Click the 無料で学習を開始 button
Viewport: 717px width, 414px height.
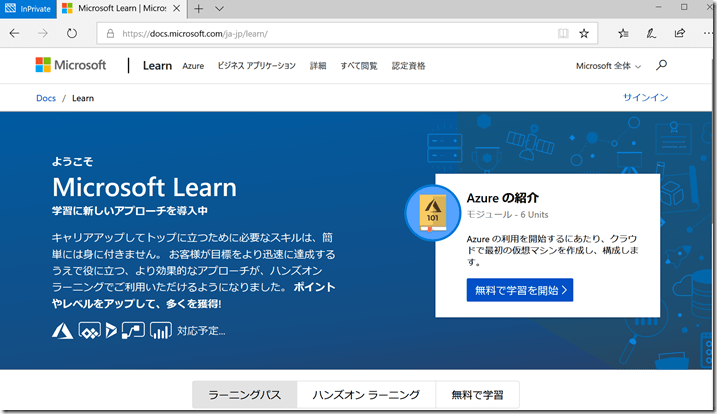tap(519, 290)
